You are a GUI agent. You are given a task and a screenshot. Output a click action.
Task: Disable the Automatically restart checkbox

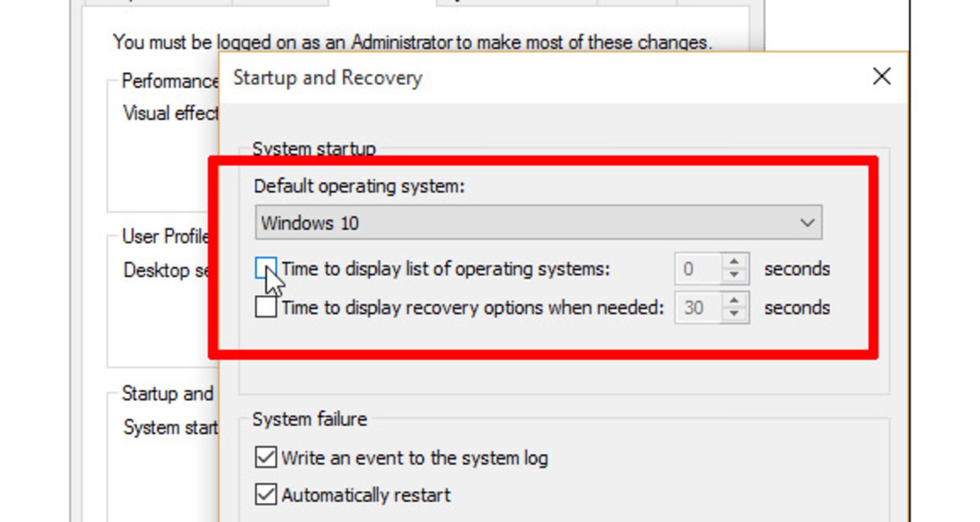tap(265, 494)
